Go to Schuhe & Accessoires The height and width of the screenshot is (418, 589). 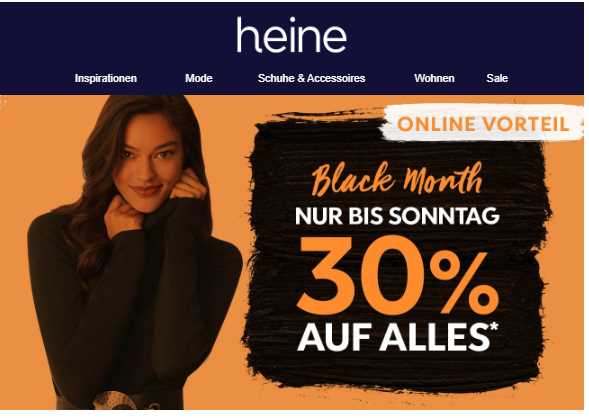tap(311, 78)
